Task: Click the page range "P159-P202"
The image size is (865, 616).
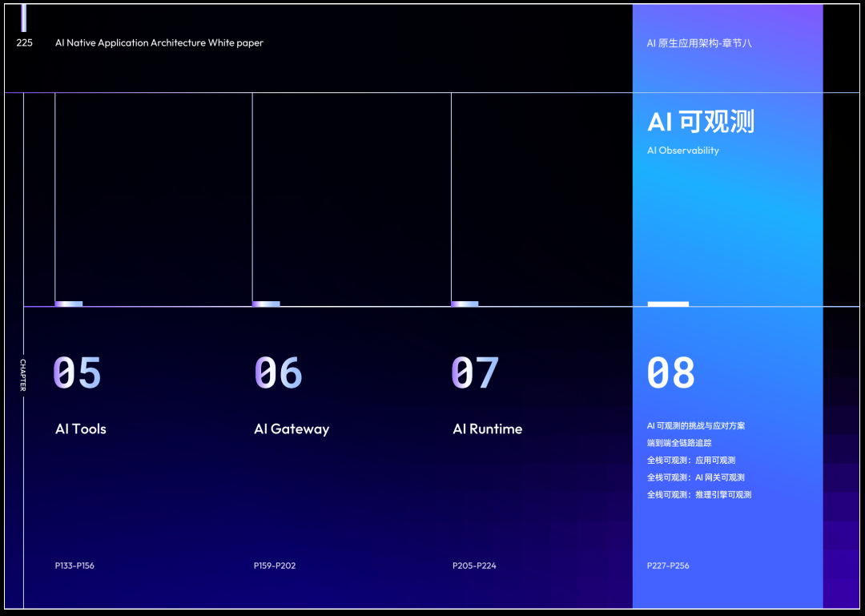Action: click(275, 566)
